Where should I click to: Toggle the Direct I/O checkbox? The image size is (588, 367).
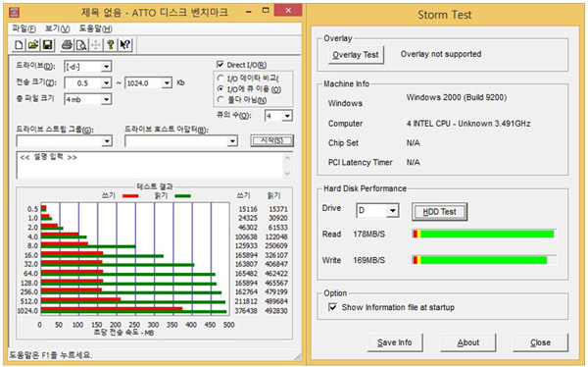pyautogui.click(x=220, y=65)
